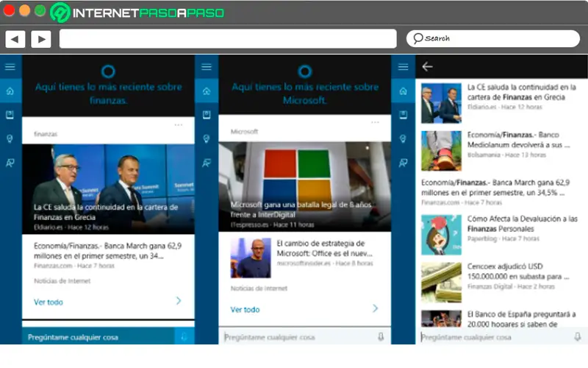Click cartoon thumbnail beside Devaluación article
588x368 pixels.
(442, 235)
